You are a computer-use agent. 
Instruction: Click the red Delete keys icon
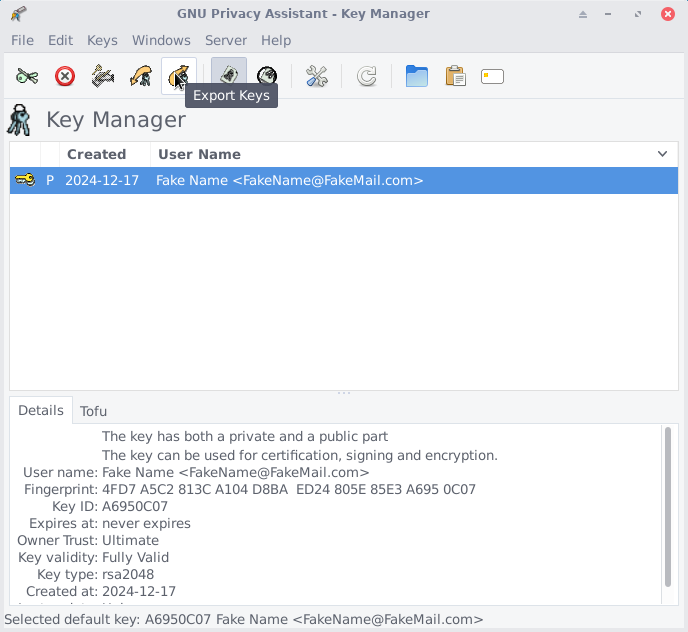click(65, 76)
